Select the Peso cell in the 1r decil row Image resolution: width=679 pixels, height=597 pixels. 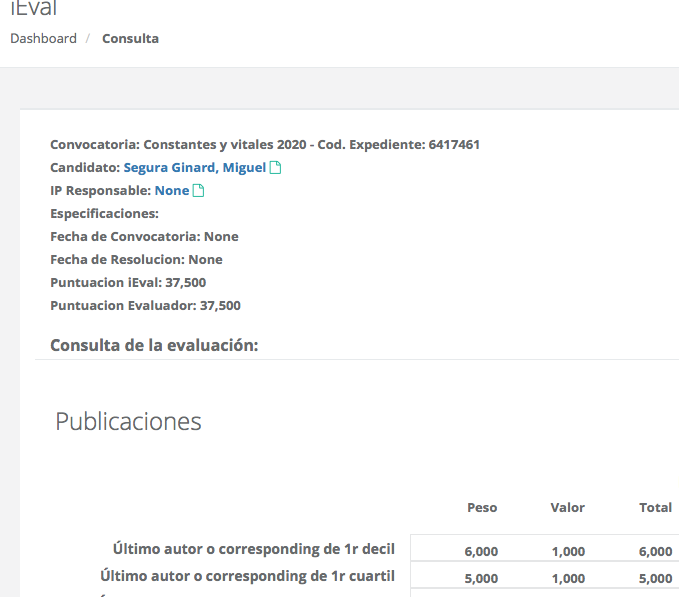tap(481, 552)
